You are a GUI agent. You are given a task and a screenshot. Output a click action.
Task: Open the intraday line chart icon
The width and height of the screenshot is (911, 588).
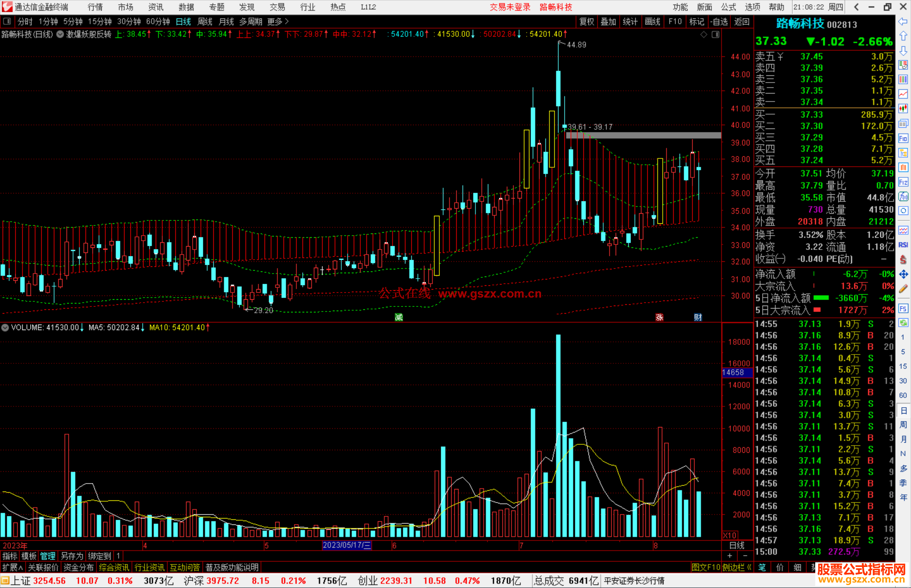click(903, 94)
